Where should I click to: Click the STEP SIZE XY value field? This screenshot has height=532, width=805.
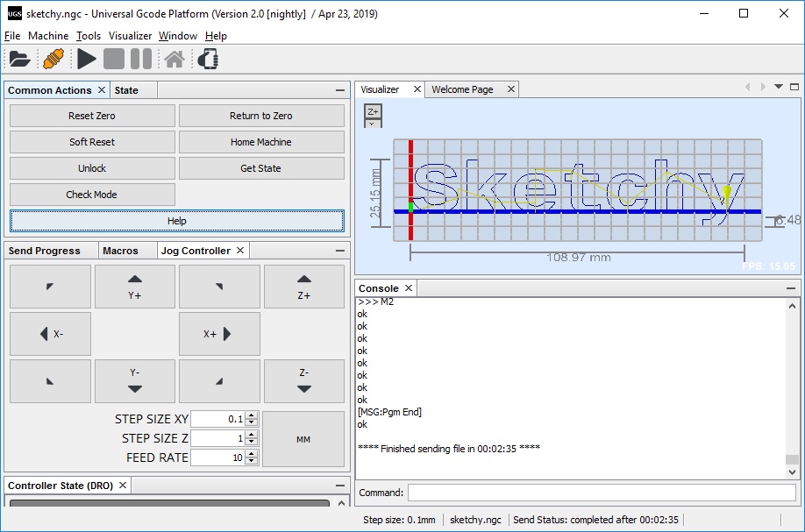point(218,419)
